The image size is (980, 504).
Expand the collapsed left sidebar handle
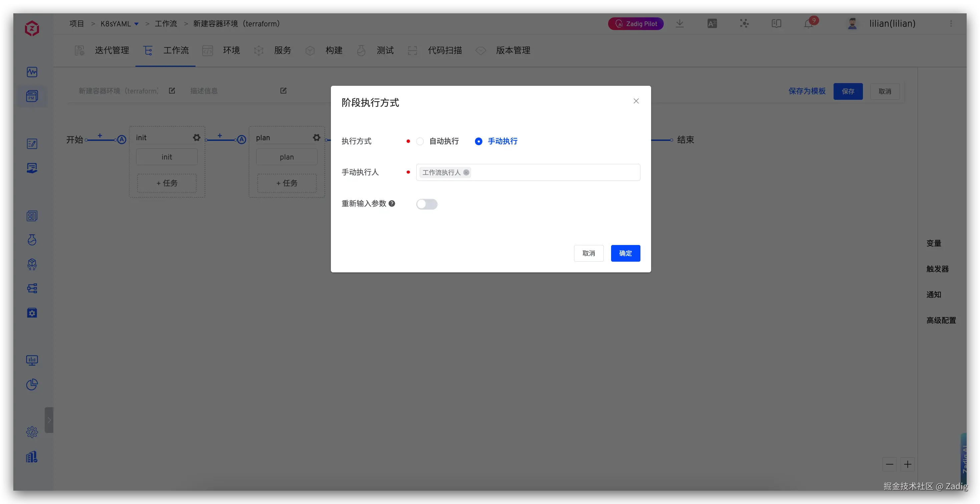(x=49, y=420)
